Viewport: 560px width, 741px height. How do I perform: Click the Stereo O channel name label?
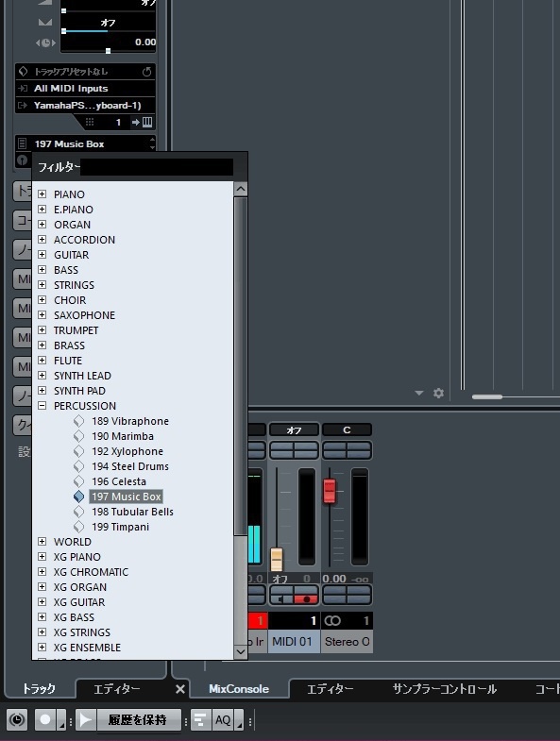tap(348, 642)
